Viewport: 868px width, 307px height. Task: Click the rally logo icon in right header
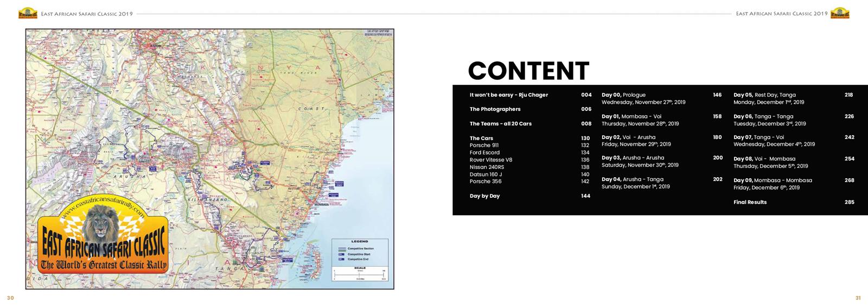click(840, 14)
